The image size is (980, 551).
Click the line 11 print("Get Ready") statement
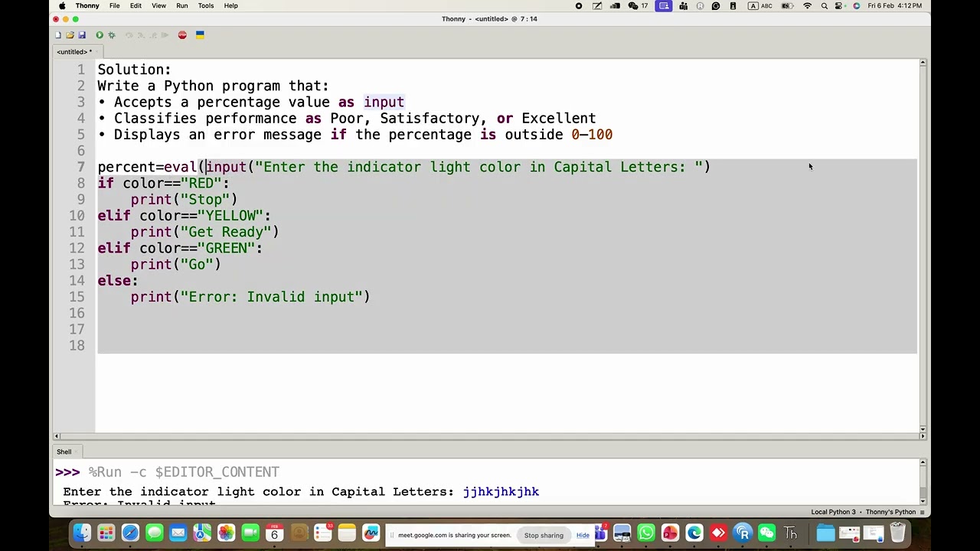click(x=204, y=232)
